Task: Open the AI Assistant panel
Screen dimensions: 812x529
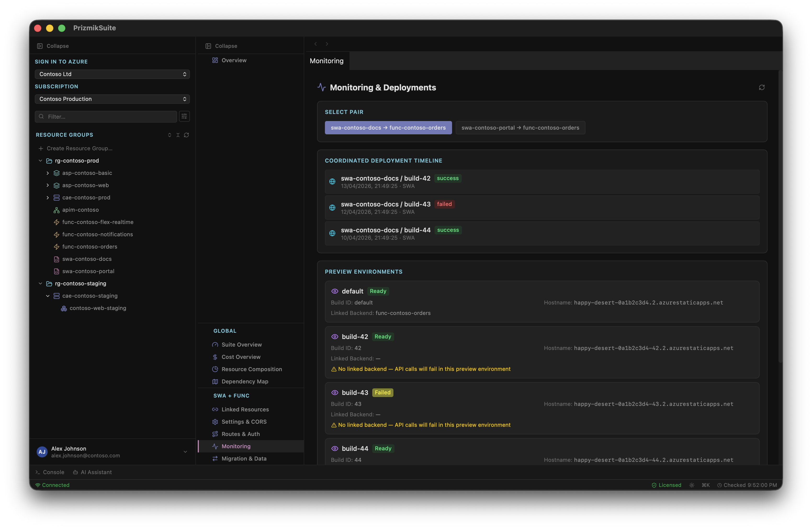Action: click(92, 472)
